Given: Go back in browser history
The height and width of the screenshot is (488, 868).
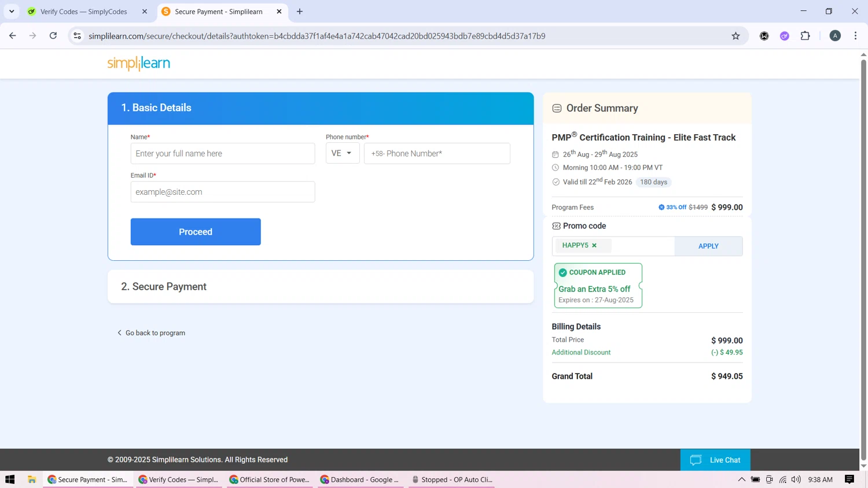Looking at the screenshot, I should (13, 36).
